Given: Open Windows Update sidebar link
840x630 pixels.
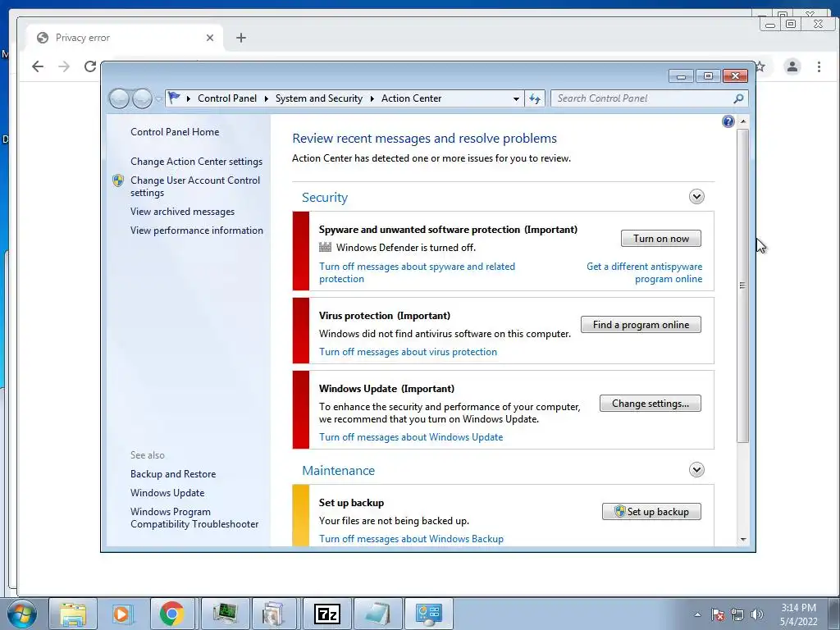Looking at the screenshot, I should point(167,493).
